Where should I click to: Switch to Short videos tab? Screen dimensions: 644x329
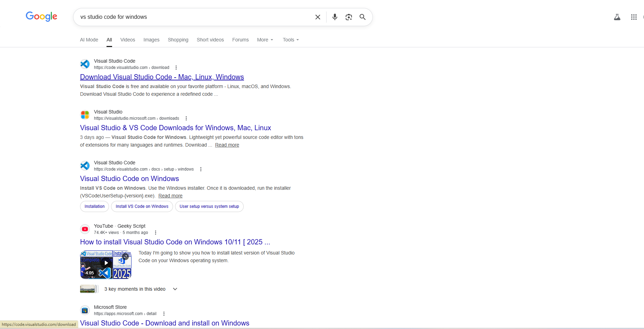[x=210, y=40]
